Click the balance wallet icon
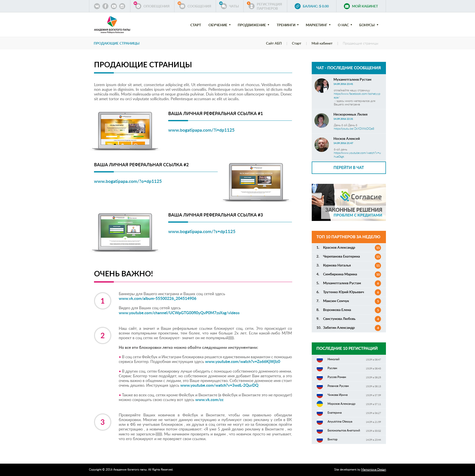 (x=298, y=6)
